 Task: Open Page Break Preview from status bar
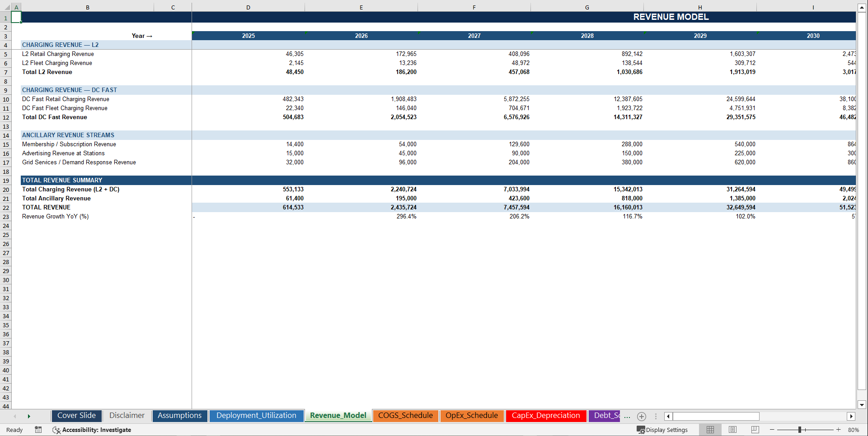click(755, 430)
